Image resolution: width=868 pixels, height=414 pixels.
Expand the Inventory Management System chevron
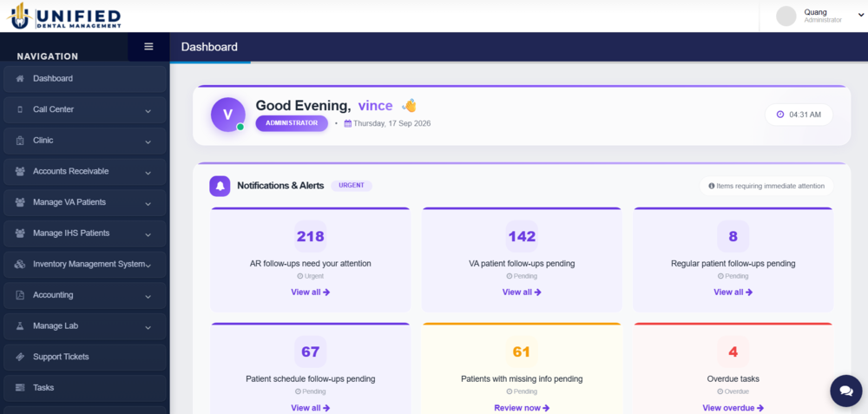coord(148,266)
